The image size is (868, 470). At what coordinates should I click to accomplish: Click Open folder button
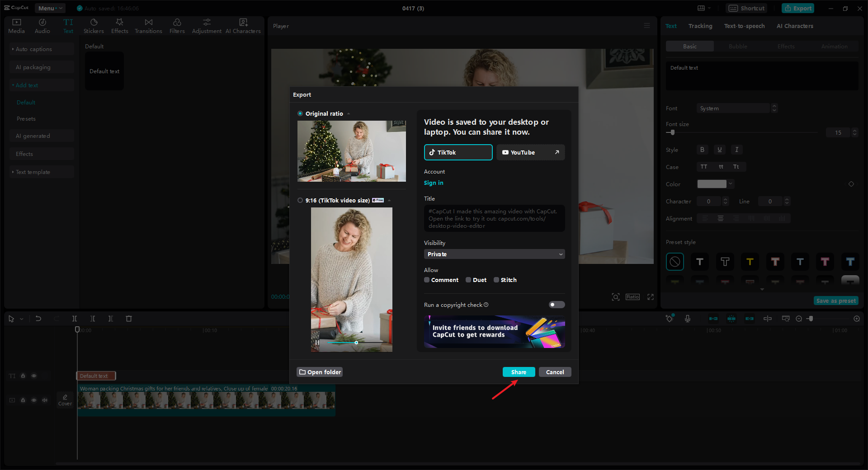(320, 372)
